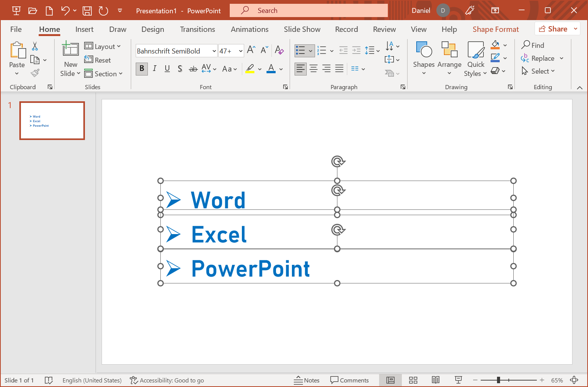Expand the font name dropdown
The height and width of the screenshot is (387, 588).
click(x=214, y=51)
